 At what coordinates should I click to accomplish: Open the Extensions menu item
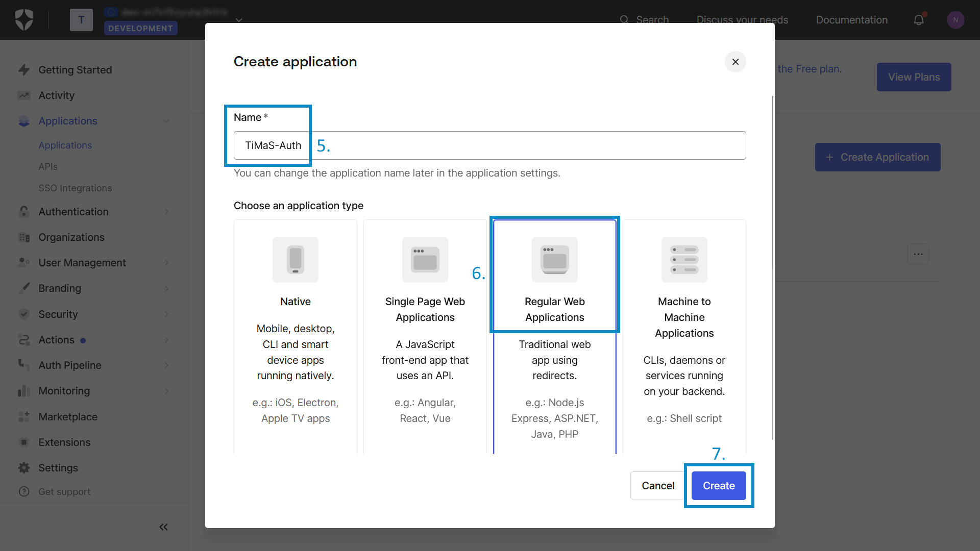tap(64, 442)
